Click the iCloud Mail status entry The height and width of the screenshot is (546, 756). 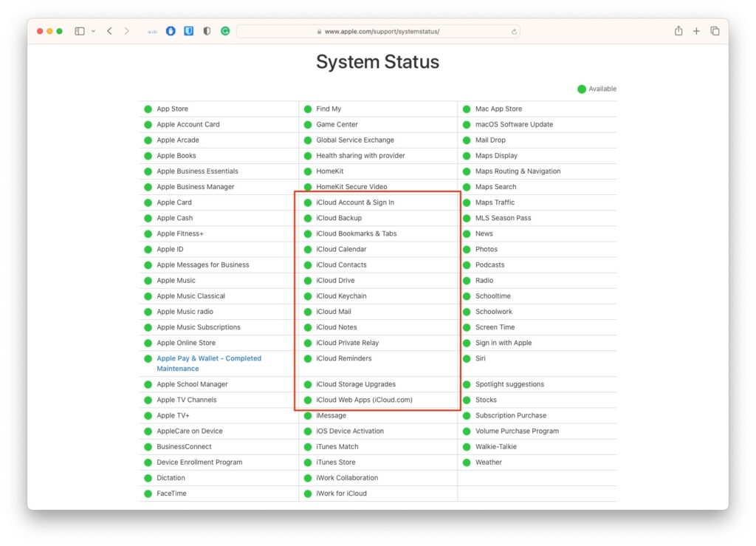(x=334, y=312)
